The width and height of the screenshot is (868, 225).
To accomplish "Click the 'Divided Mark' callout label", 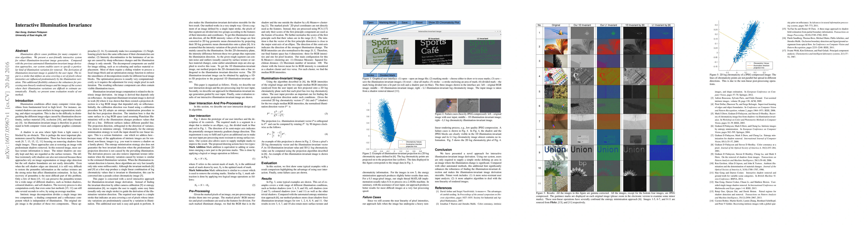I will coord(387,75).
